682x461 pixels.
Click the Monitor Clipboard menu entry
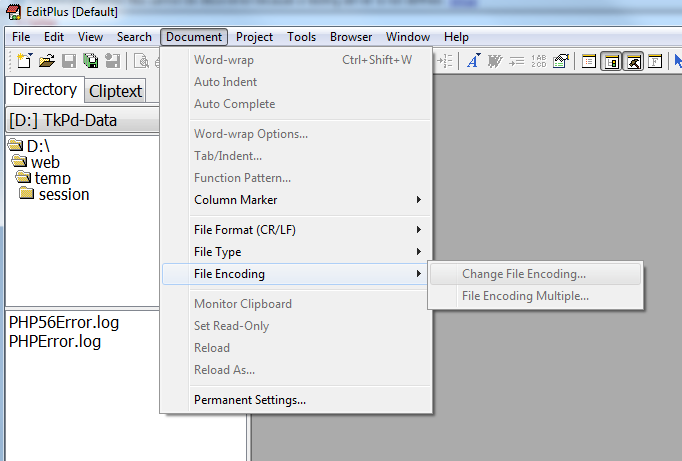coord(296,304)
